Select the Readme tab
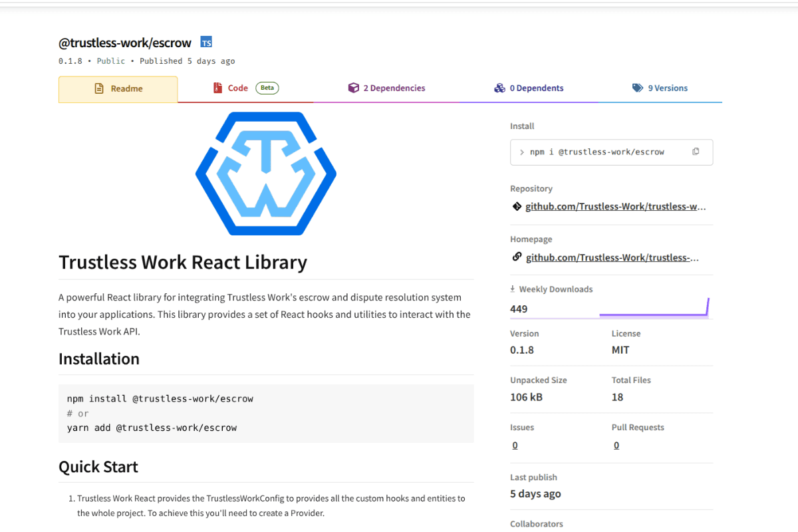 click(x=118, y=87)
